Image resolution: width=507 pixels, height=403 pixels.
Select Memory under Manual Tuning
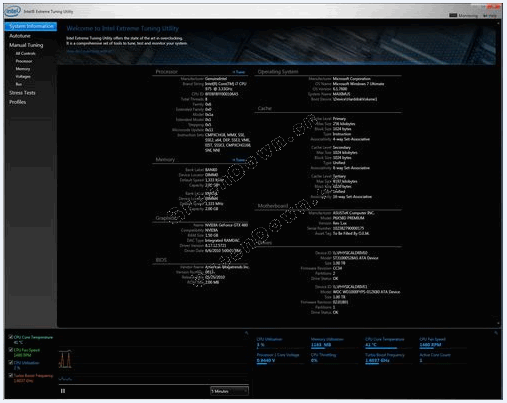[23, 69]
